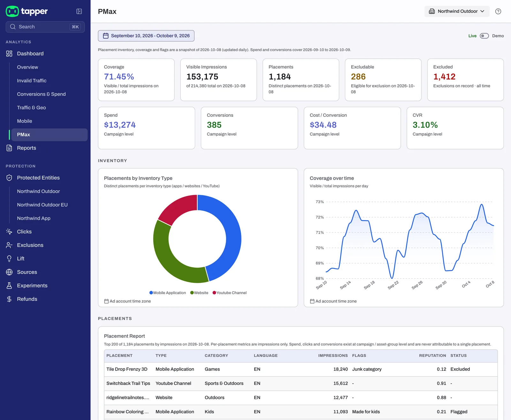
Task: Toggle the Live / Demo switch
Action: click(x=484, y=36)
